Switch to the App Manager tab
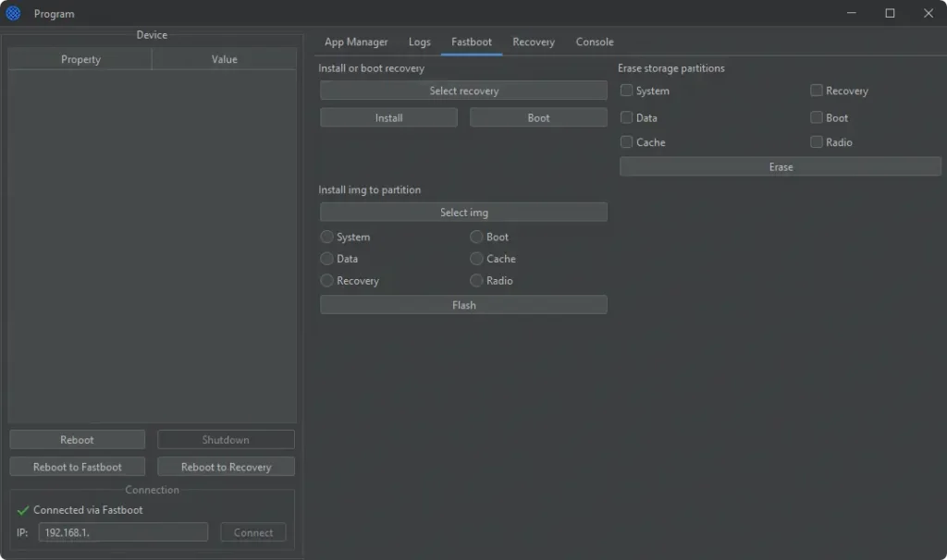 pyautogui.click(x=356, y=42)
